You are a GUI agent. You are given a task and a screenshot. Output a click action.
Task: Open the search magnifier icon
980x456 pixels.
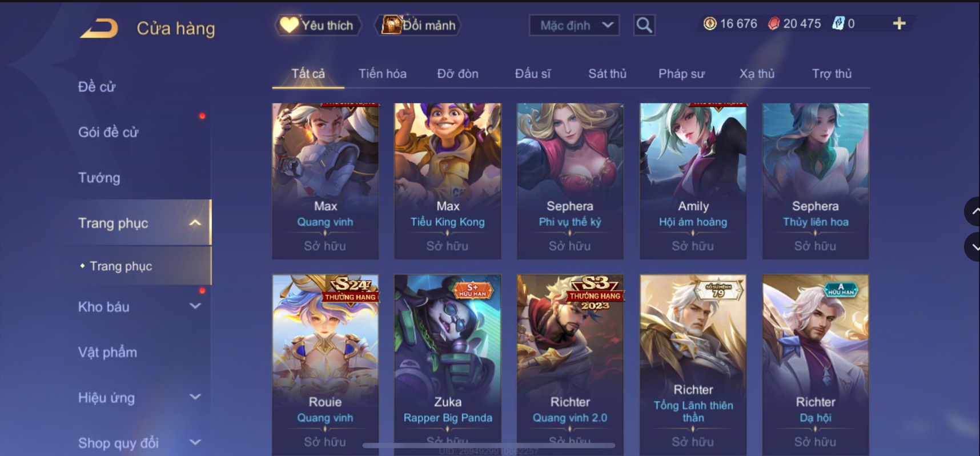pos(644,25)
